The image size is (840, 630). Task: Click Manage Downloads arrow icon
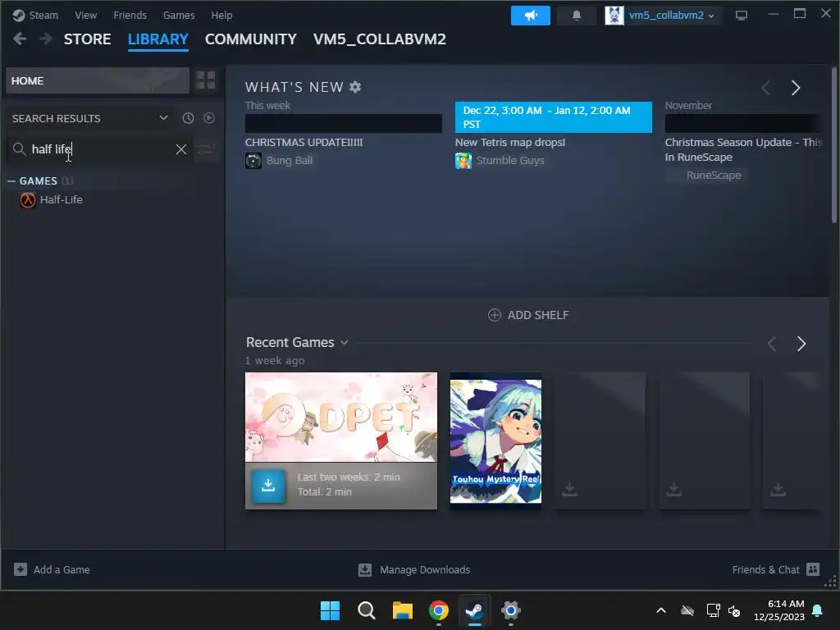tap(365, 569)
